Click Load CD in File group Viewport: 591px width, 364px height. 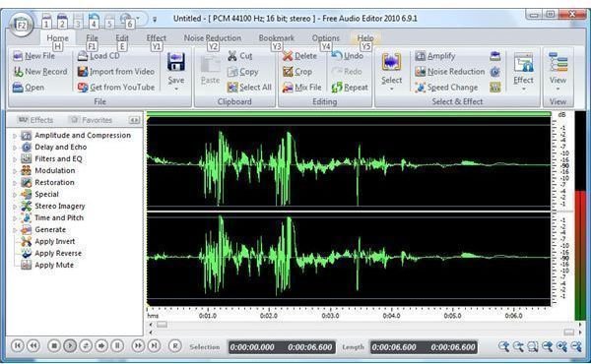98,56
